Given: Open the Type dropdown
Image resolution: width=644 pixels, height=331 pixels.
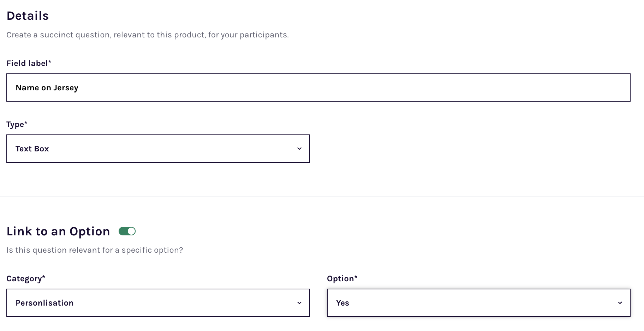Looking at the screenshot, I should pyautogui.click(x=158, y=149).
